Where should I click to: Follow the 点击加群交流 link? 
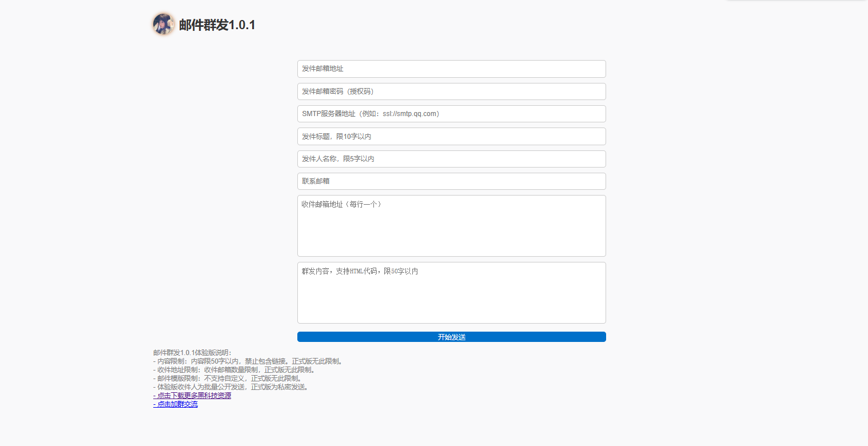click(x=177, y=404)
